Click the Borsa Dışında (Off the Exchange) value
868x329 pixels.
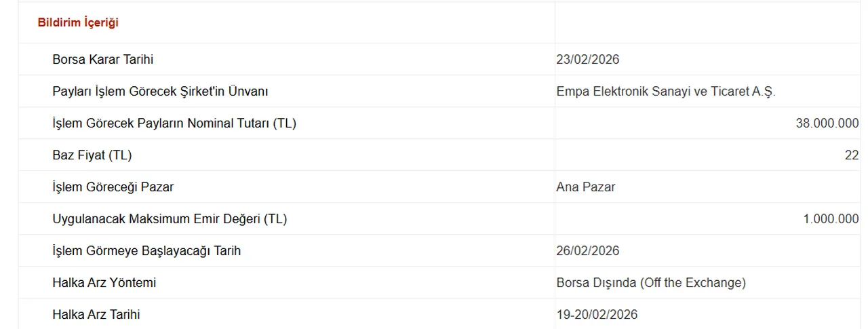[651, 282]
